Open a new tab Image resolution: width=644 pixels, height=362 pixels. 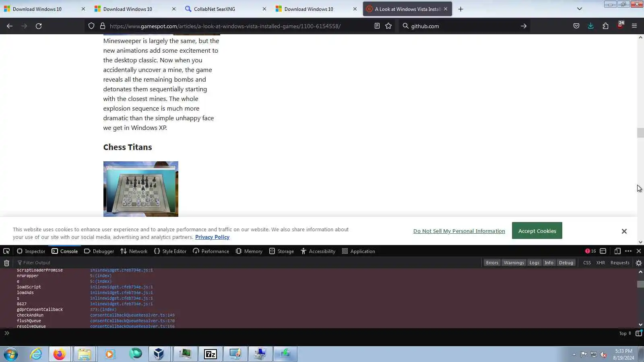[x=461, y=9]
